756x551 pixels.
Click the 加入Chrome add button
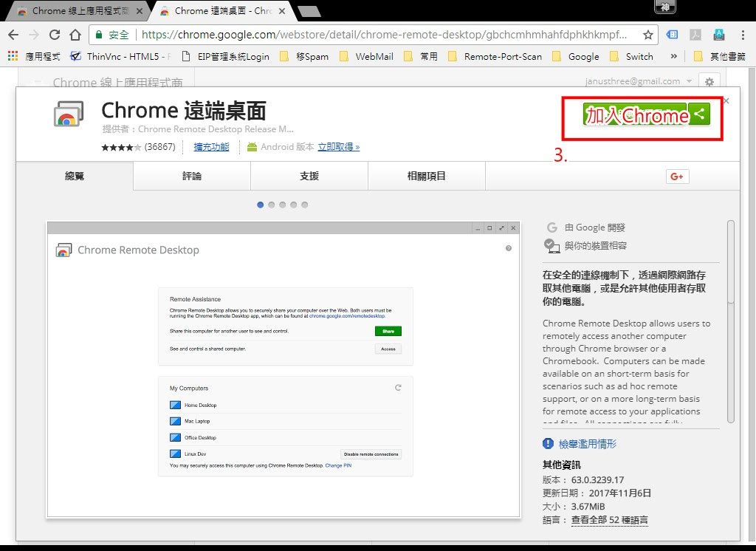(x=634, y=114)
